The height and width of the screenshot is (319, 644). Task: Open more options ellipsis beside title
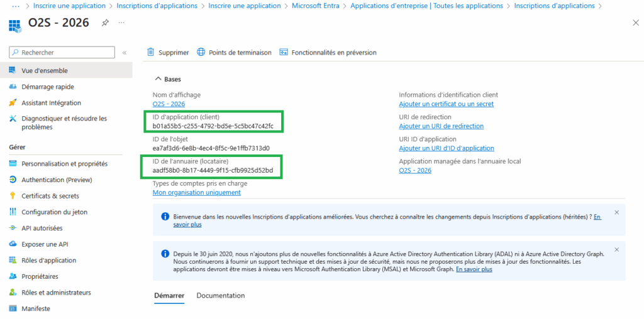click(x=121, y=23)
